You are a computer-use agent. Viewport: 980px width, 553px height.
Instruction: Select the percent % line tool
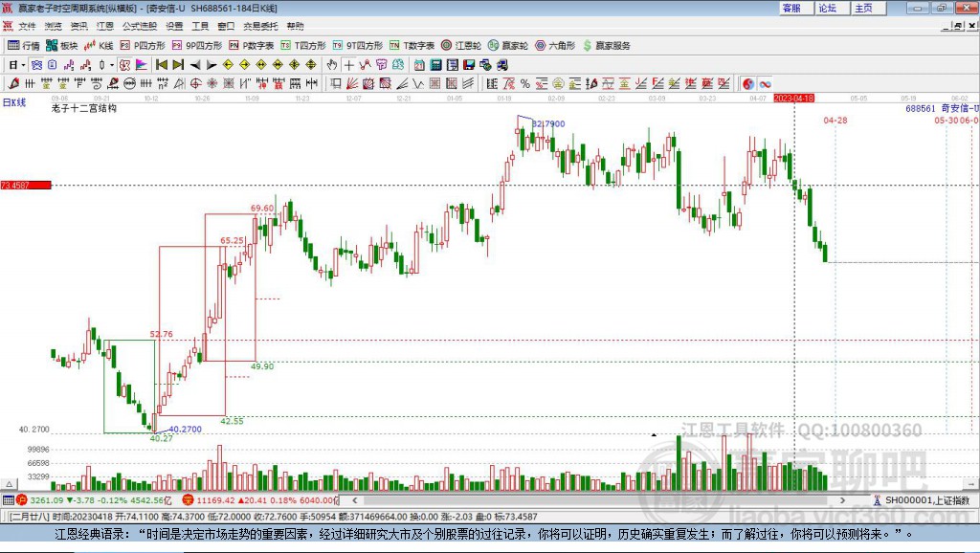pyautogui.click(x=525, y=83)
